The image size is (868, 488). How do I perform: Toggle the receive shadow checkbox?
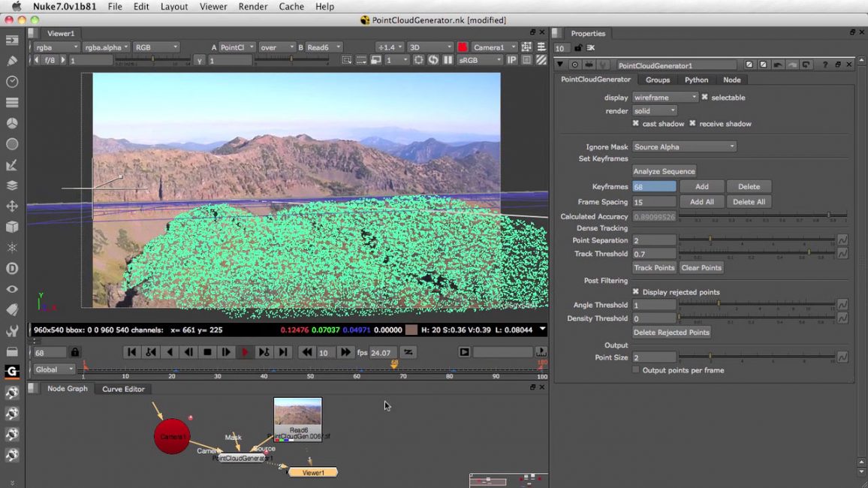pos(692,123)
